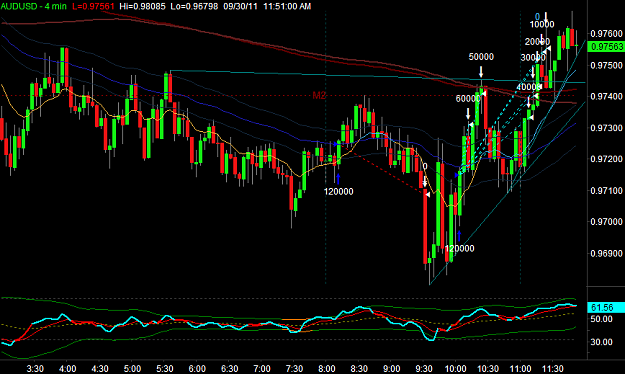
Task: Click the blue 0 position label at top right
Action: 537,17
